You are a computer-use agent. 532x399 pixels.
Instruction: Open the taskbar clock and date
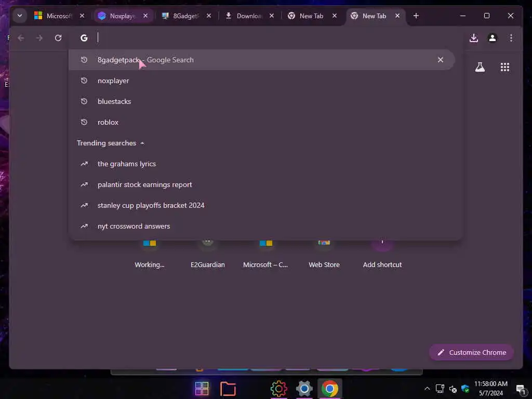490,389
